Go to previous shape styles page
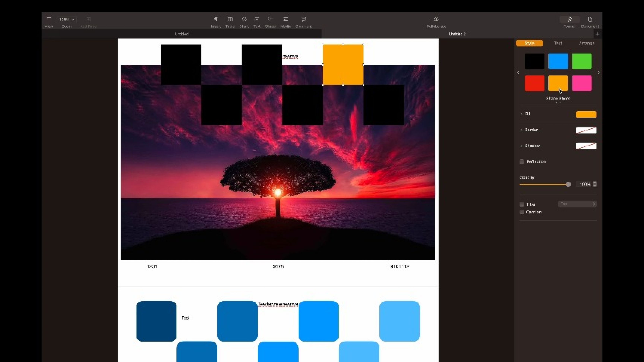 [x=518, y=72]
